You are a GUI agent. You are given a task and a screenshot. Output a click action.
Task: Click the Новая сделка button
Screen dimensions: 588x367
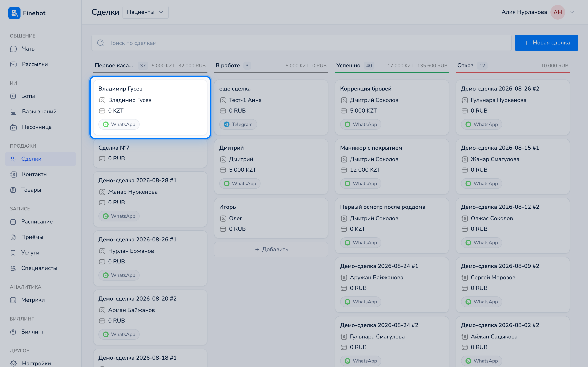point(546,43)
